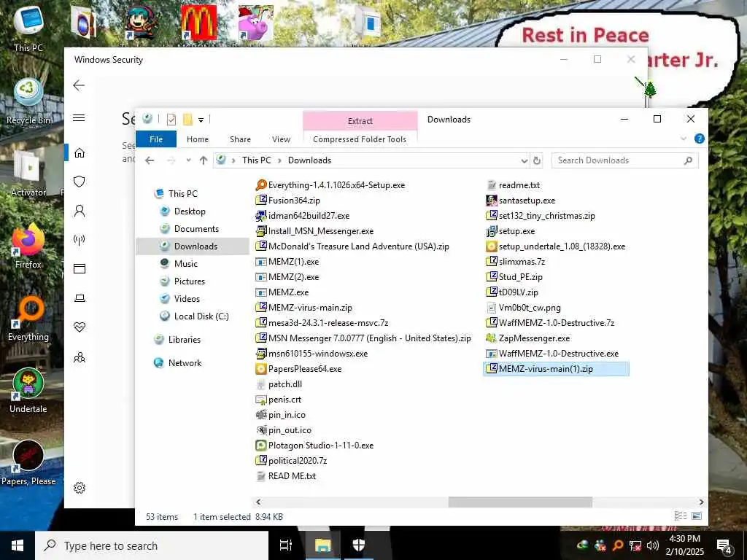This screenshot has width=747, height=560.
Task: Expand the Customize Quick Access Toolbar dropdown
Action: 201,120
